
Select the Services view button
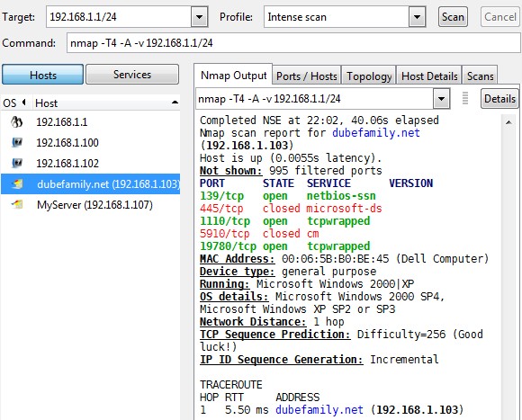click(132, 75)
